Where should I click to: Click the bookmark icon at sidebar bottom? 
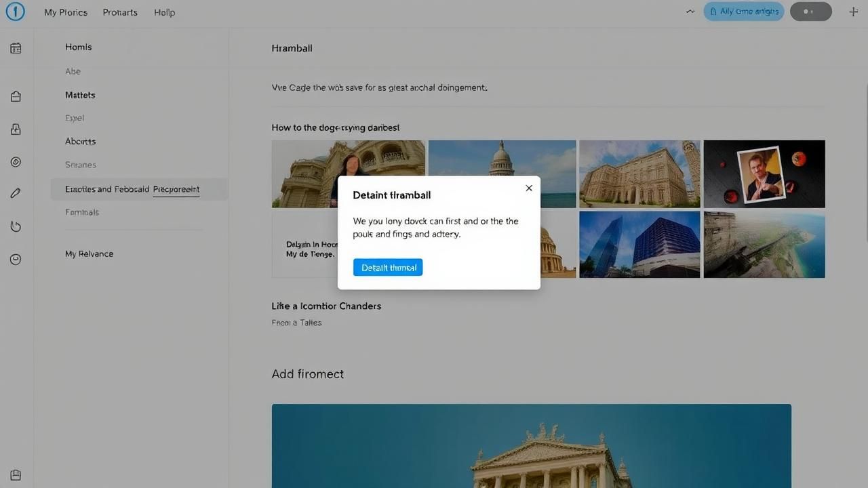[16, 475]
